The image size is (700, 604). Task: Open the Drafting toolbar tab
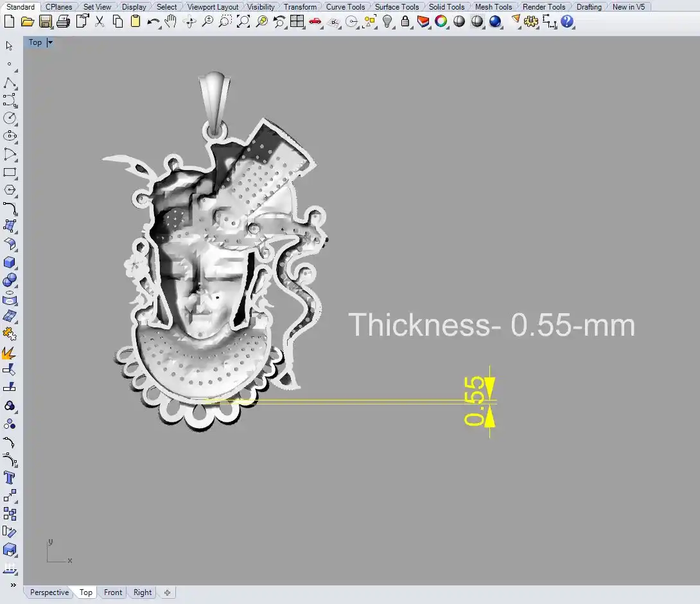[589, 7]
